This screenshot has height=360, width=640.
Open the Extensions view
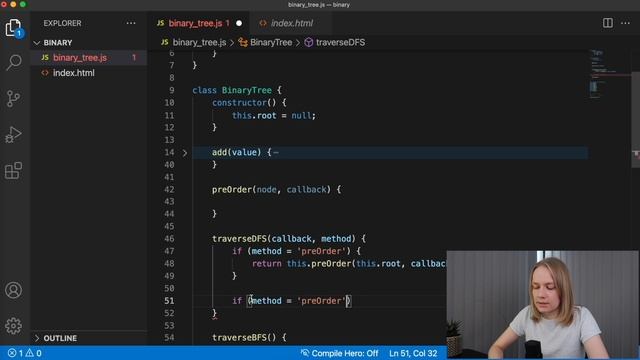tap(13, 170)
